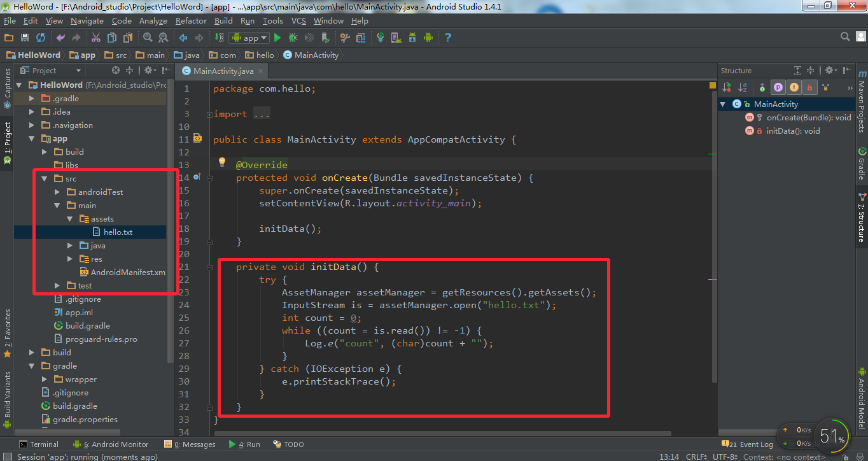868x461 pixels.
Task: Open the Android Monitor tool tab
Action: [x=111, y=444]
